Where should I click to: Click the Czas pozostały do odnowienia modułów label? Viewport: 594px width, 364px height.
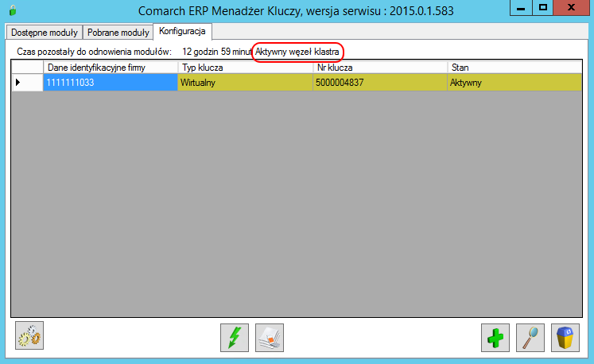pos(94,52)
